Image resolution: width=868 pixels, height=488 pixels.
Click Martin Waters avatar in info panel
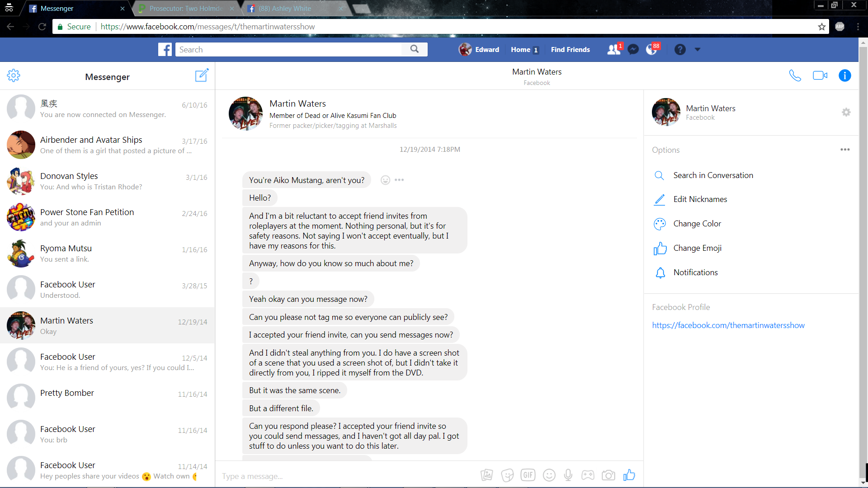coord(666,112)
